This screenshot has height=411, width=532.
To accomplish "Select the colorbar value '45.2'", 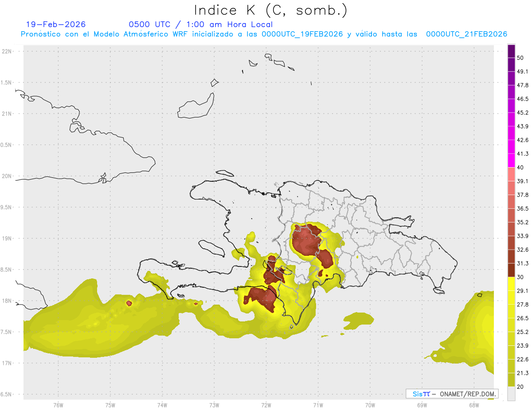I will coord(523,113).
